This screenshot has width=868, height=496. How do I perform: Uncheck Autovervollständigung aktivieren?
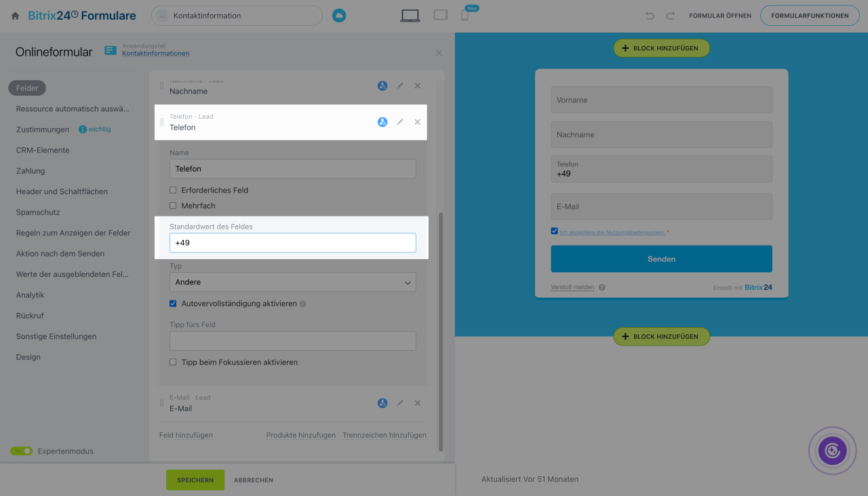tap(173, 303)
